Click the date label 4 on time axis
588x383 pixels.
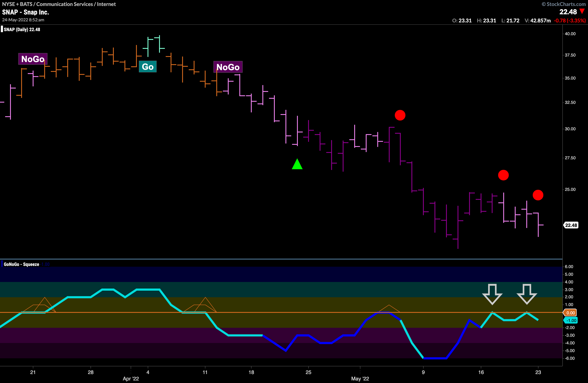(148, 372)
